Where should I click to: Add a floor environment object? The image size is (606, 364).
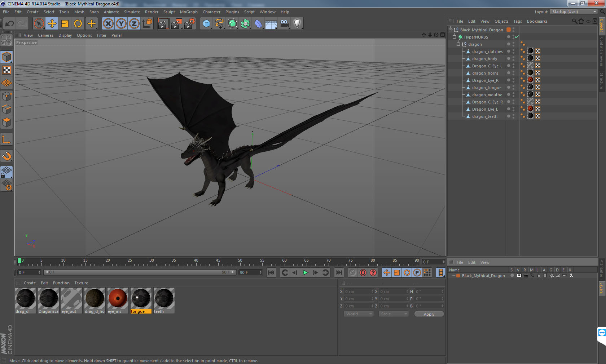point(271,24)
